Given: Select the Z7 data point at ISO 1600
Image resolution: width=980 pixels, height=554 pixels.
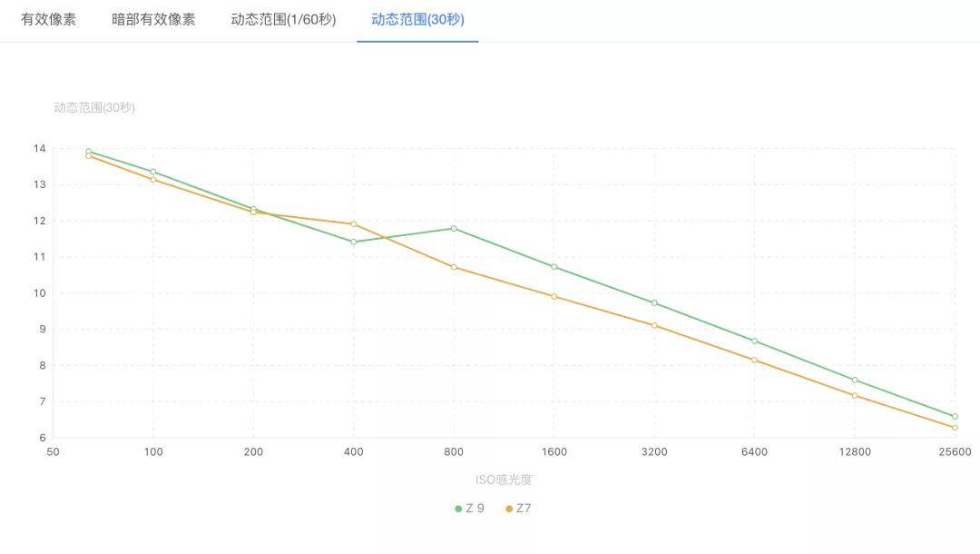Looking at the screenshot, I should coord(554,296).
